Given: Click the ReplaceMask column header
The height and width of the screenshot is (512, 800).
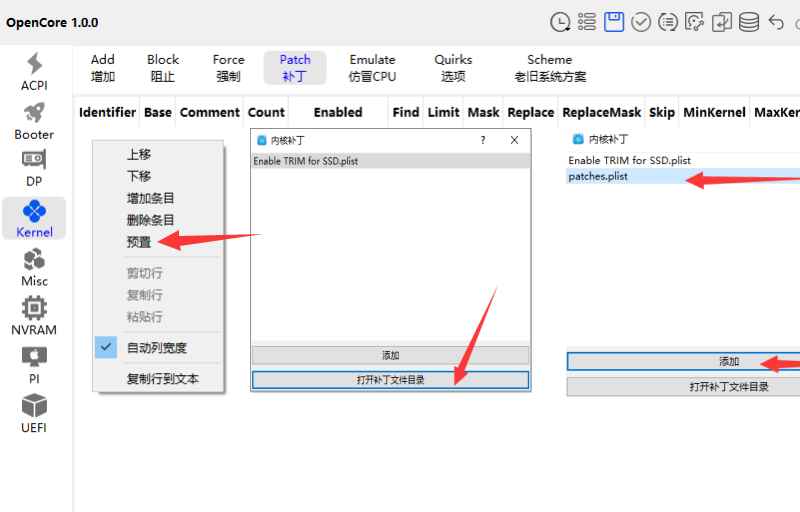Looking at the screenshot, I should [x=602, y=112].
